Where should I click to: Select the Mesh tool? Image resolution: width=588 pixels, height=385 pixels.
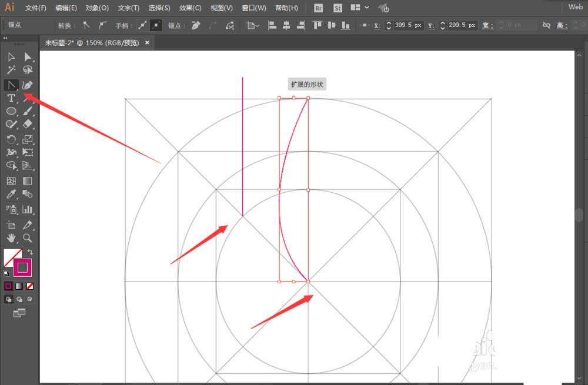11,181
